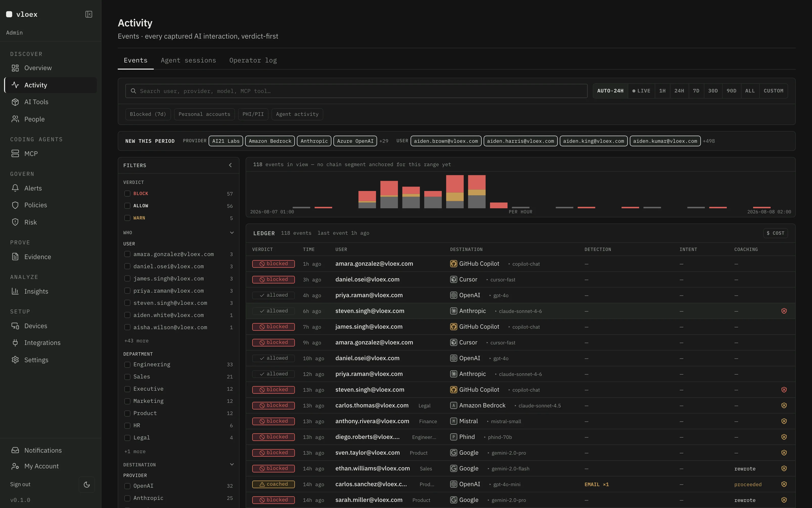Open My Account icon
Viewport: 812px width, 508px height.
pos(15,466)
